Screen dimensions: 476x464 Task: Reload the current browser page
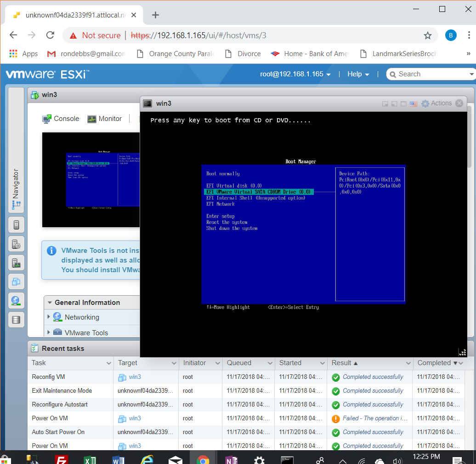[x=50, y=35]
